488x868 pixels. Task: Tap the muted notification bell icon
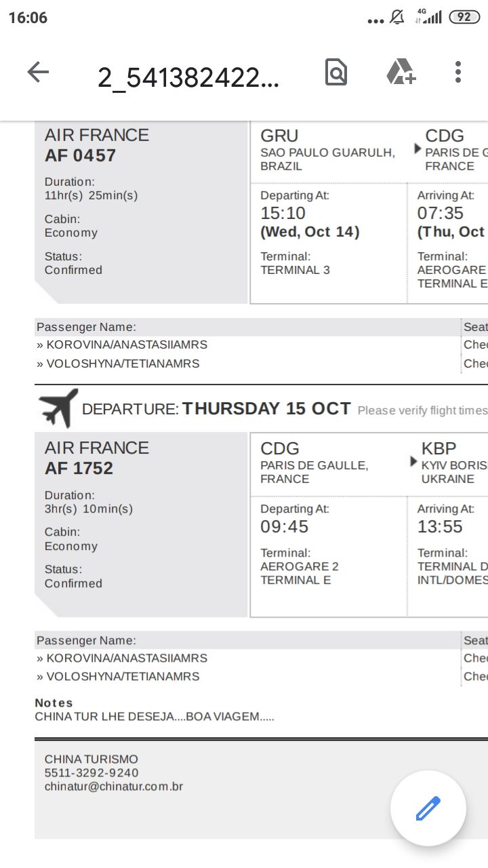(x=397, y=18)
